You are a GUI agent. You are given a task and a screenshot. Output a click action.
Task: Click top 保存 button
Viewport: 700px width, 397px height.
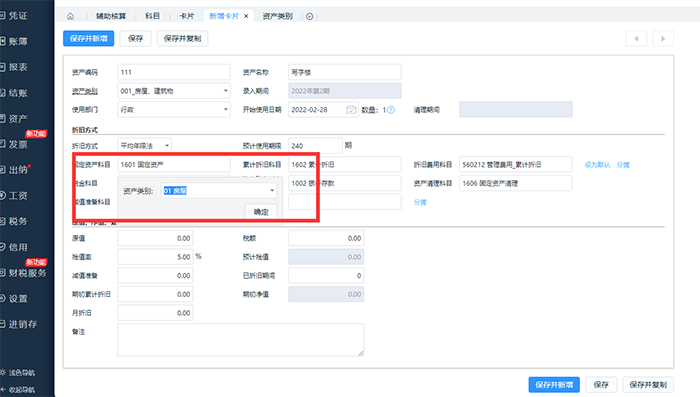click(136, 38)
